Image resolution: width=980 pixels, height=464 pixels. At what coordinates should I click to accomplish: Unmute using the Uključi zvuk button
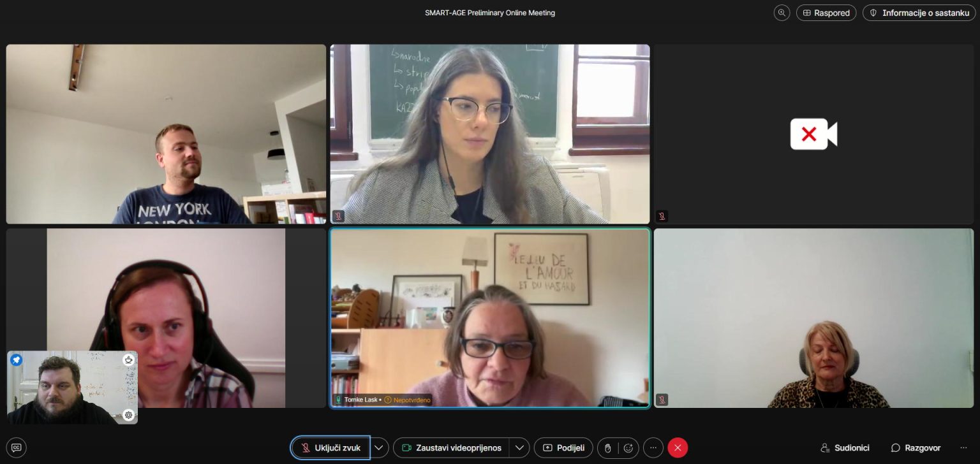tap(330, 447)
